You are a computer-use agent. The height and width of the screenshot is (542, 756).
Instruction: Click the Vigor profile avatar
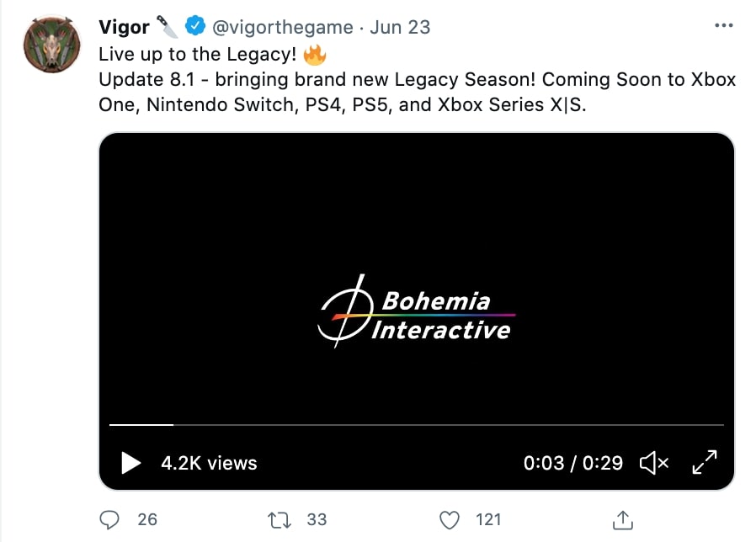click(52, 45)
